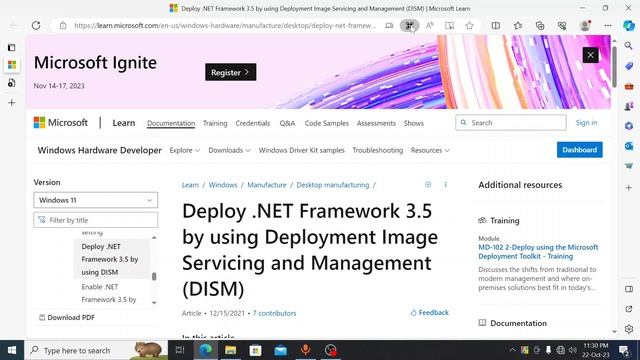This screenshot has width=640, height=360.
Task: Click the Feedback button
Action: [x=429, y=313]
